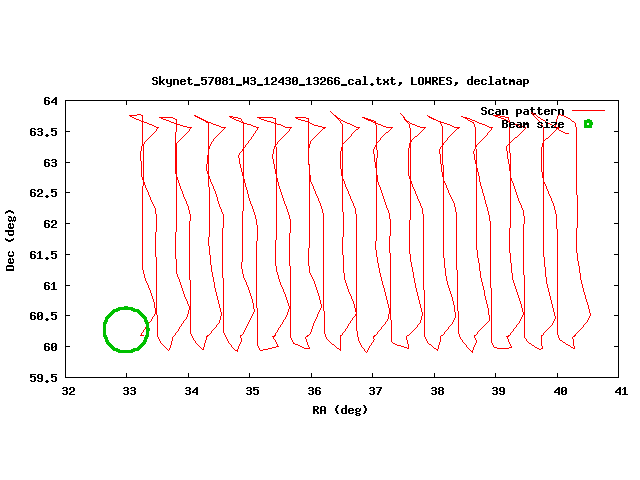Click y-axis tick label 63
This screenshot has width=640, height=480.
pyautogui.click(x=51, y=163)
